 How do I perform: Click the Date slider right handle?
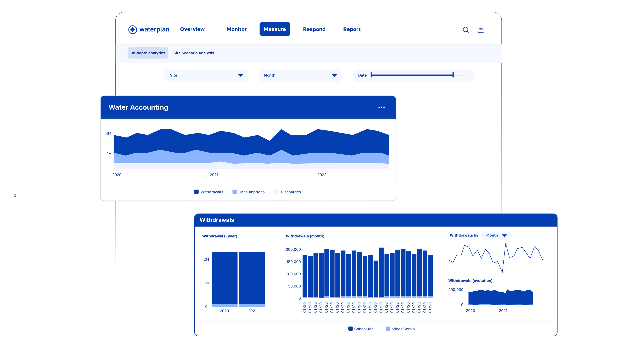[x=453, y=75]
